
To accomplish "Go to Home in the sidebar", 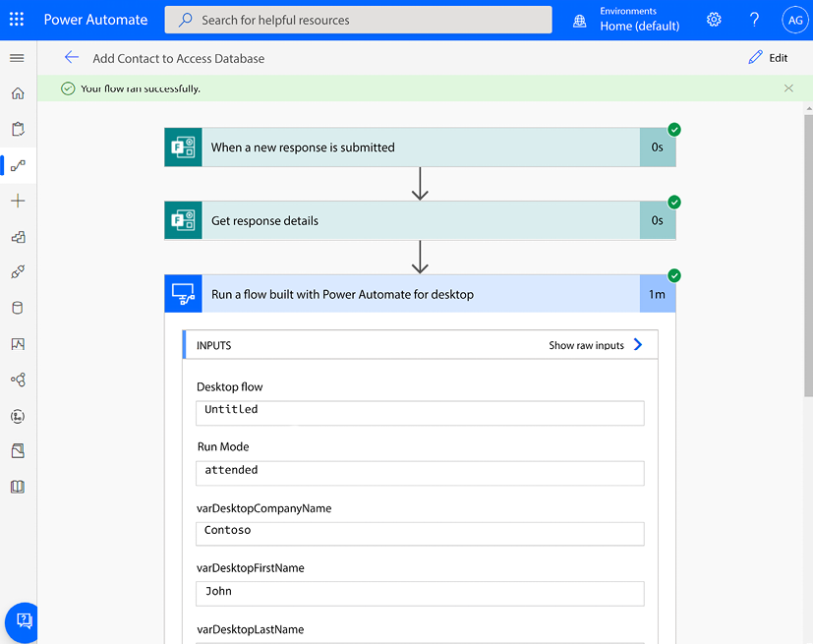I will pos(18,93).
